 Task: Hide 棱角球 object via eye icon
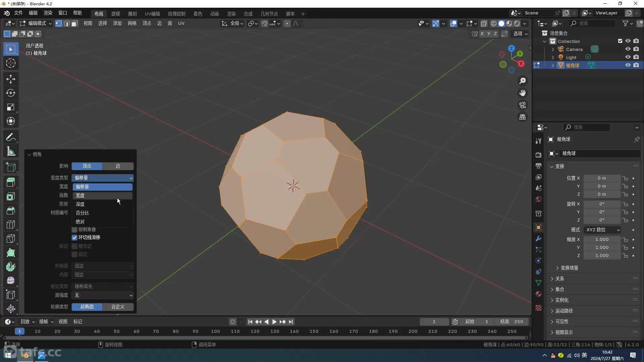tap(628, 65)
